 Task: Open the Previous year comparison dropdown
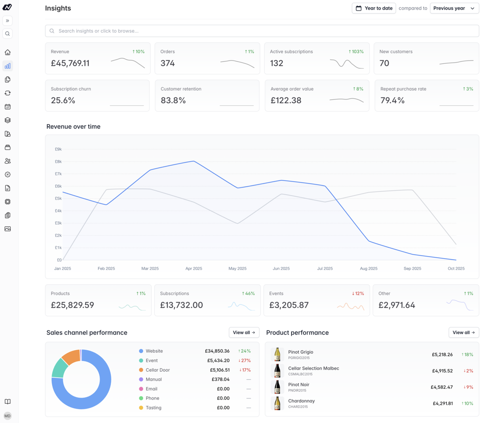coord(454,8)
